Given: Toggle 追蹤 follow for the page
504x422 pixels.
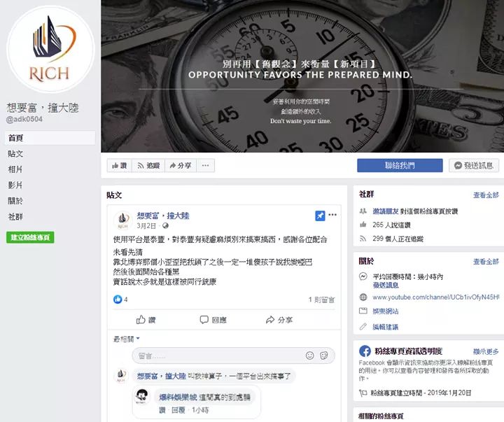Looking at the screenshot, I should tap(148, 166).
